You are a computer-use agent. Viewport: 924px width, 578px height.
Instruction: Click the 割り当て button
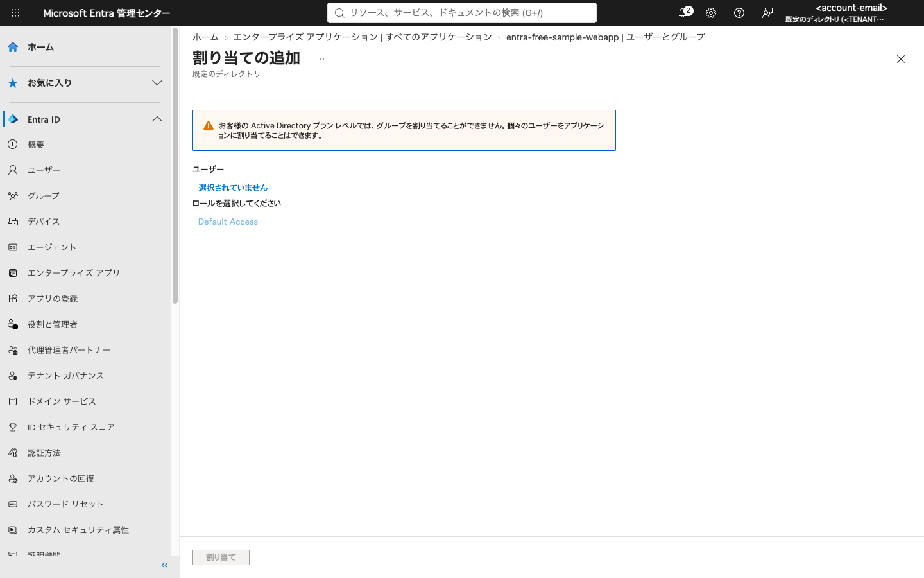click(x=221, y=557)
